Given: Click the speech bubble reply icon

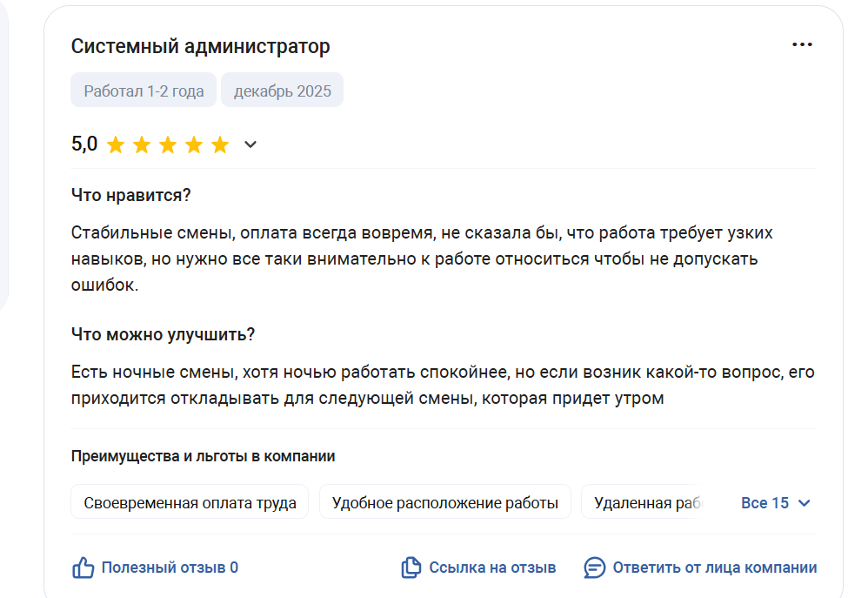Looking at the screenshot, I should pyautogui.click(x=595, y=568).
